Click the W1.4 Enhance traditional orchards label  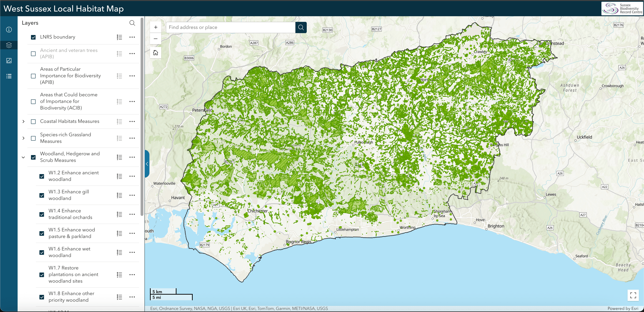click(70, 214)
